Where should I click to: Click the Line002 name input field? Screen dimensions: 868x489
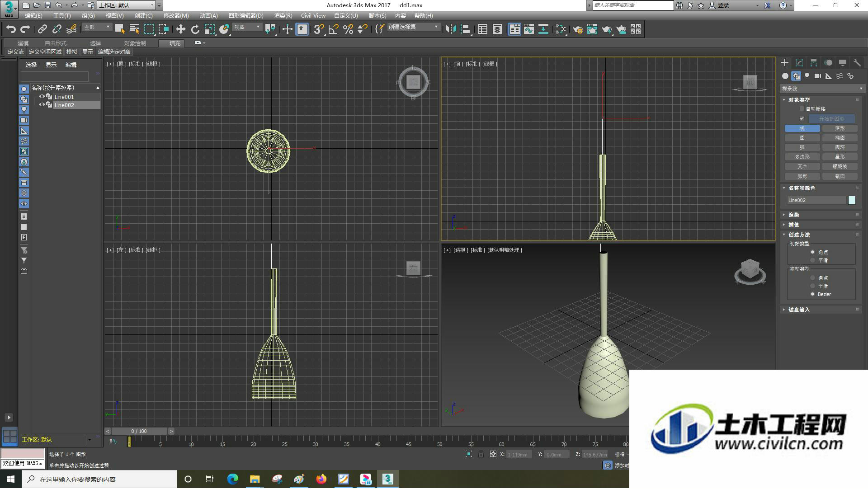click(x=816, y=200)
